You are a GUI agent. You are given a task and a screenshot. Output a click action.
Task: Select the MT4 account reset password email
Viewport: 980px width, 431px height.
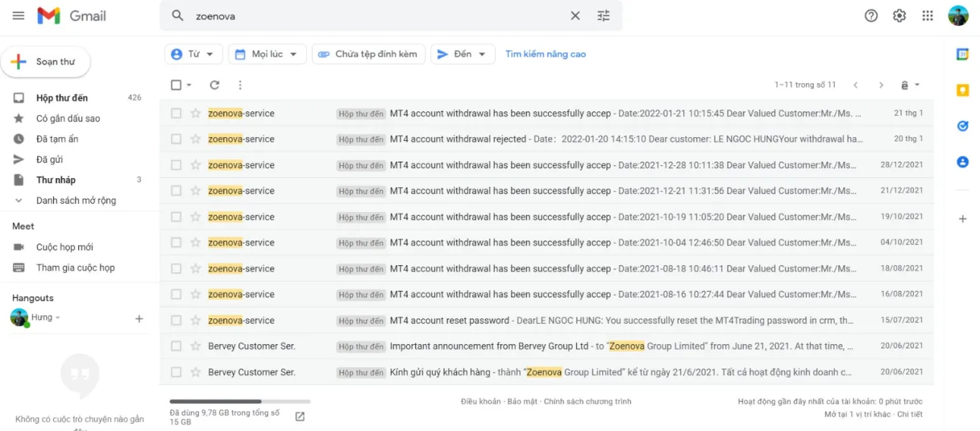(176, 320)
